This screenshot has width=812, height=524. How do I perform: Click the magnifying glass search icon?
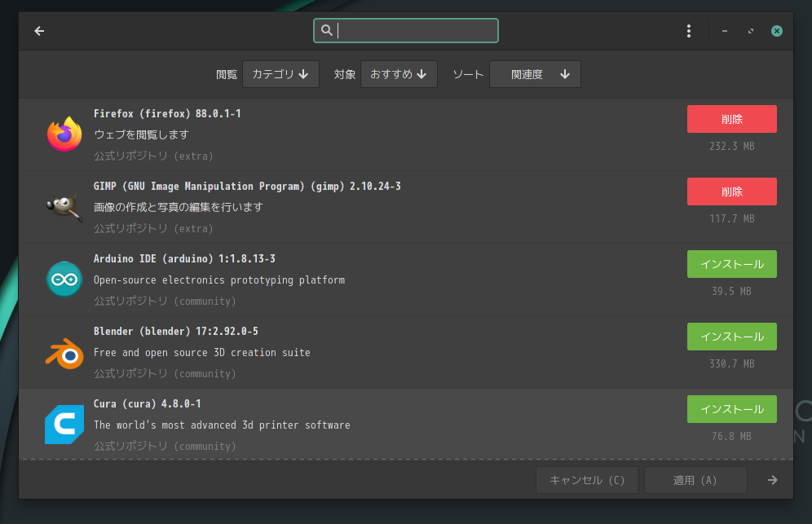click(x=326, y=30)
